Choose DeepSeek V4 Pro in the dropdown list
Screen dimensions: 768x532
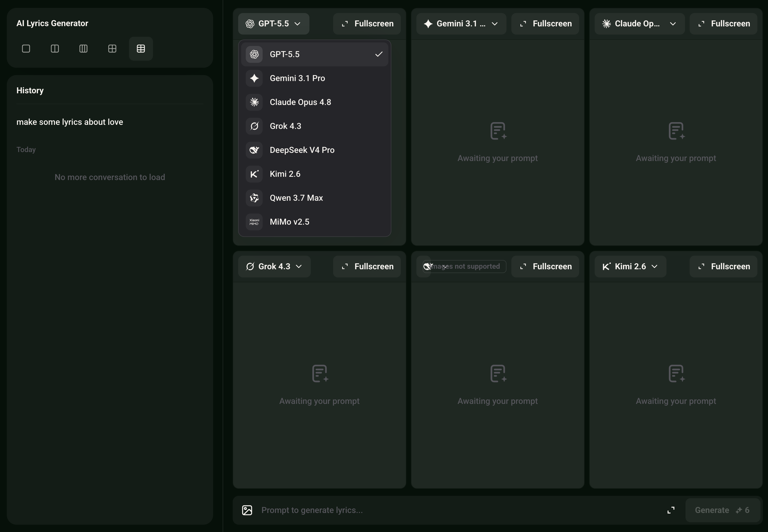tap(315, 150)
